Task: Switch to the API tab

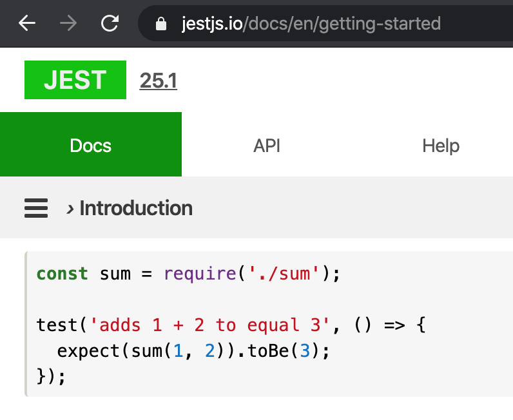Action: pyautogui.click(x=267, y=146)
